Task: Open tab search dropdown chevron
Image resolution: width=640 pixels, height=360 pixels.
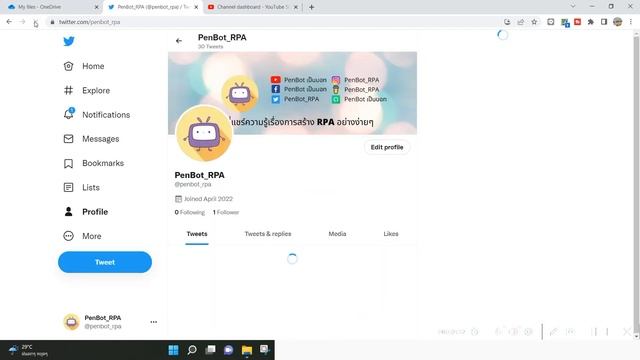Action: (x=573, y=7)
